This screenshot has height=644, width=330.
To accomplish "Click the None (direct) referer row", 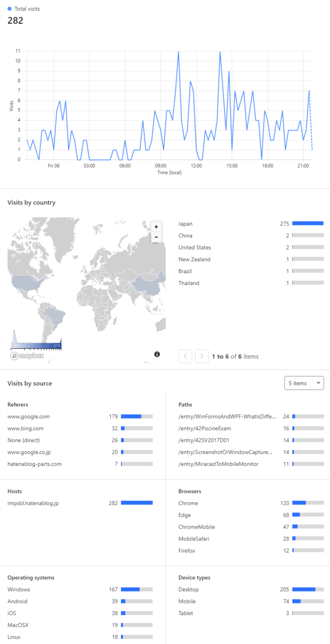I will 80,440.
